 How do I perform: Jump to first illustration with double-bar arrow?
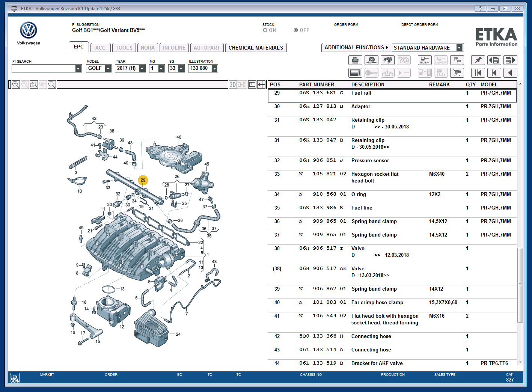click(478, 73)
